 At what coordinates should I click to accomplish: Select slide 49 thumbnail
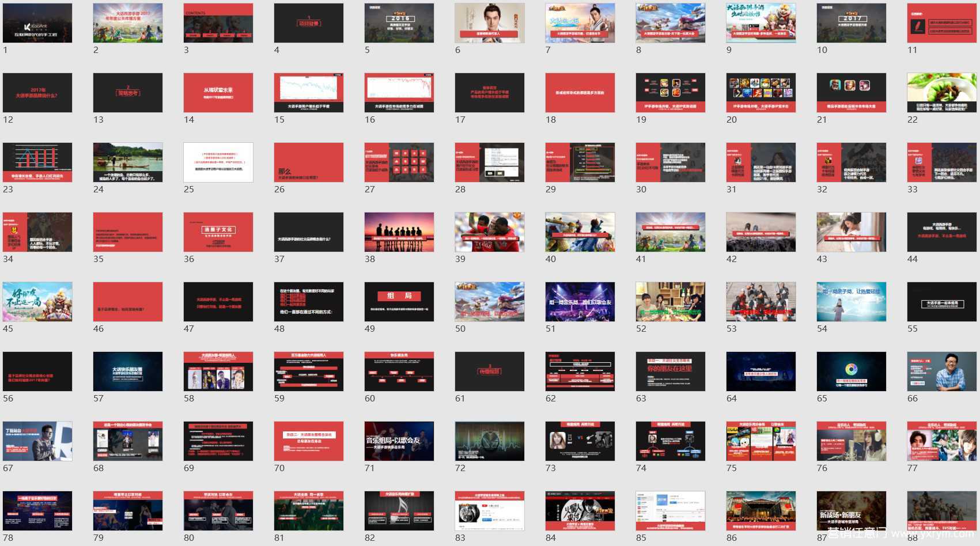pos(399,302)
